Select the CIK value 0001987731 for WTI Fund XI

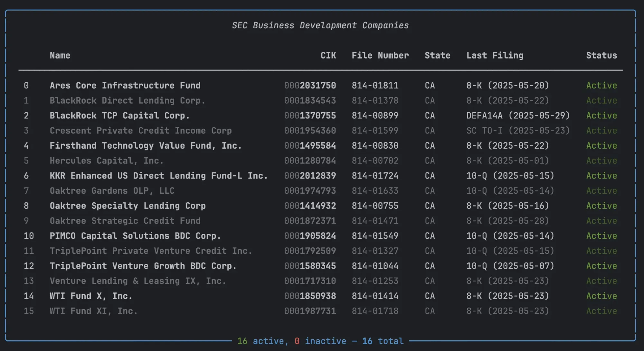[x=310, y=311]
